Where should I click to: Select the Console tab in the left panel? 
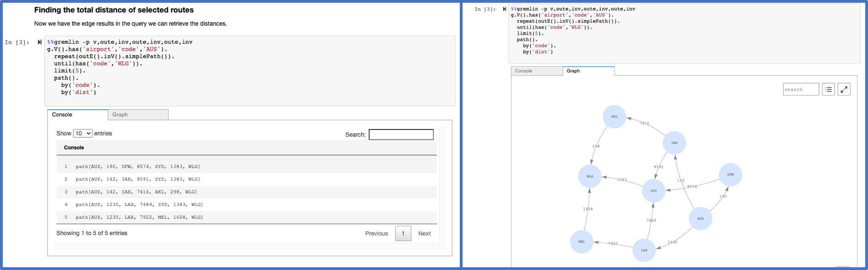[x=77, y=115]
